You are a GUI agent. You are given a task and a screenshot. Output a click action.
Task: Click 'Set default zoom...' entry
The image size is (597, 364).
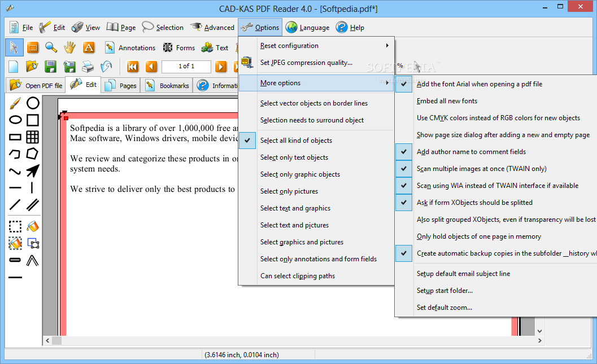pos(496,308)
